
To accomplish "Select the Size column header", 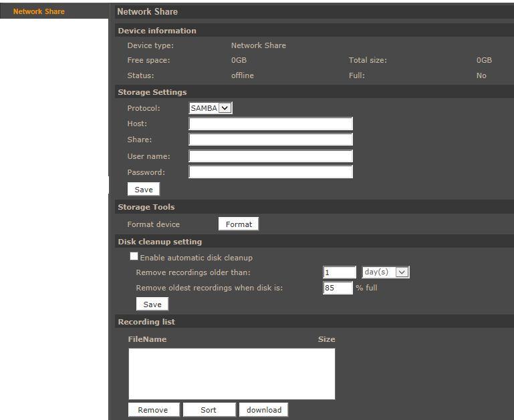I will point(326,339).
